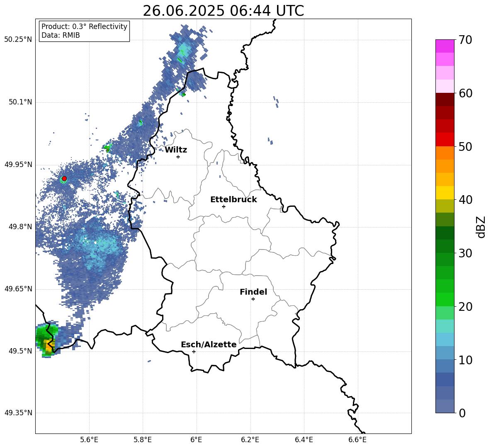Click the 6.4°E longitude label
This screenshot has height=448, width=491.
304,440
